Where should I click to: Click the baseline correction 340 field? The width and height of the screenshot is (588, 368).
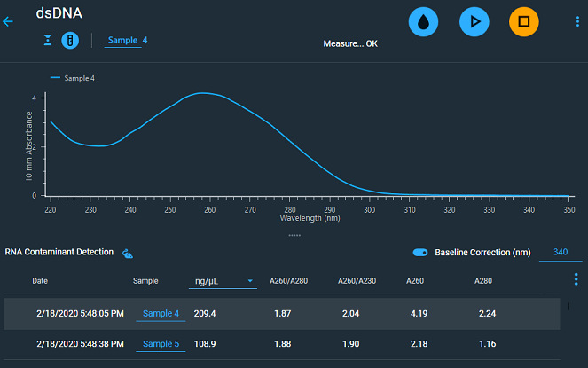561,253
